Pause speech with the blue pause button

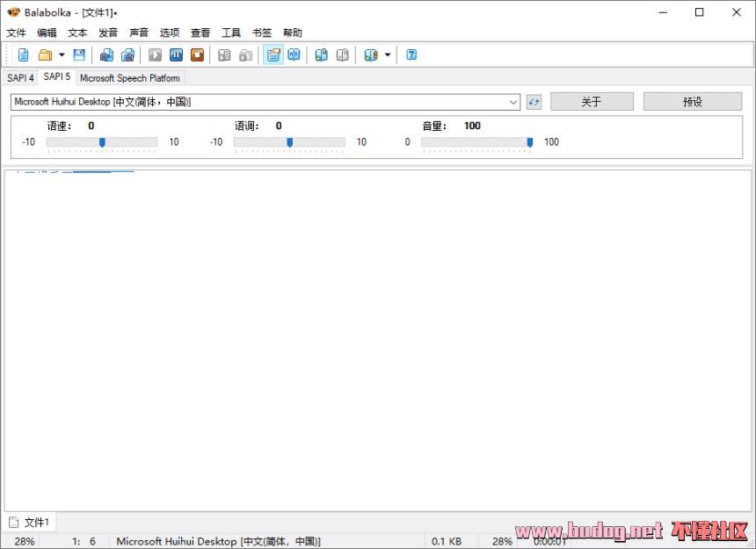pos(177,54)
